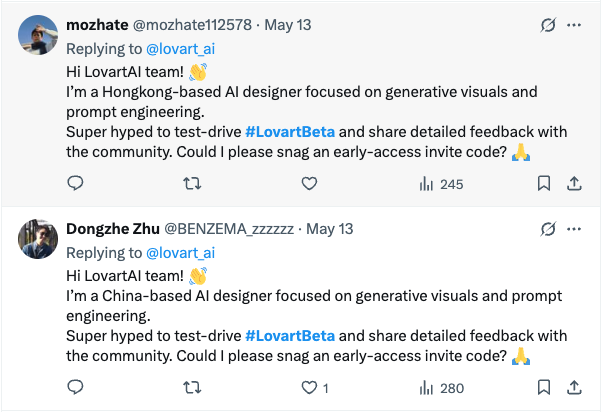The height and width of the screenshot is (412, 602).
Task: Repost mozhate's tweet
Action: coord(192,184)
